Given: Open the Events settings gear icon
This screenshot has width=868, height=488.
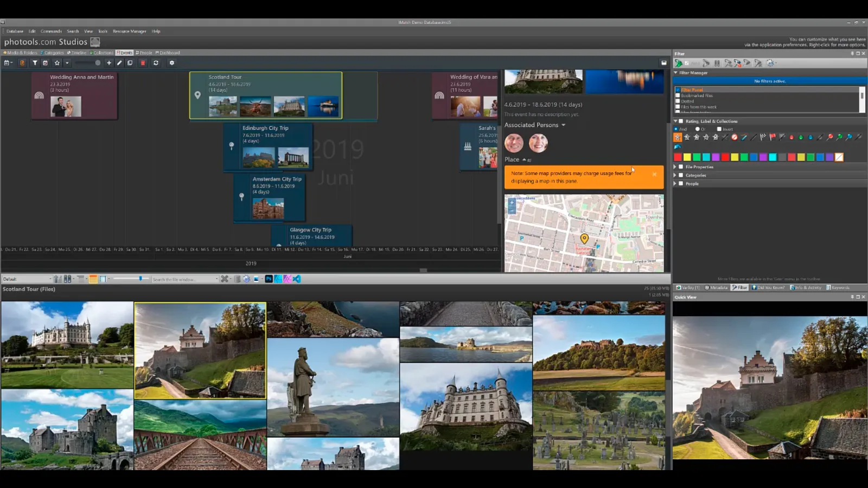Looking at the screenshot, I should pyautogui.click(x=172, y=63).
